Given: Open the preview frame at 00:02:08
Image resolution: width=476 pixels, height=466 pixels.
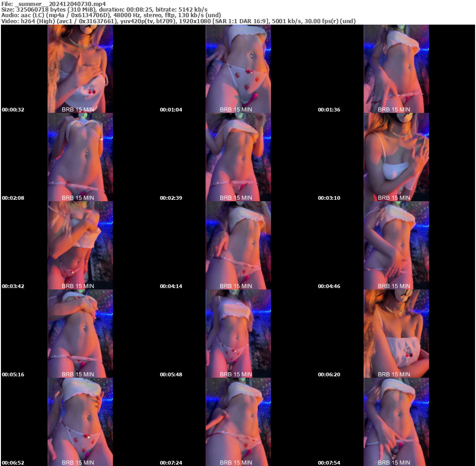Looking at the screenshot, I should 79,157.
